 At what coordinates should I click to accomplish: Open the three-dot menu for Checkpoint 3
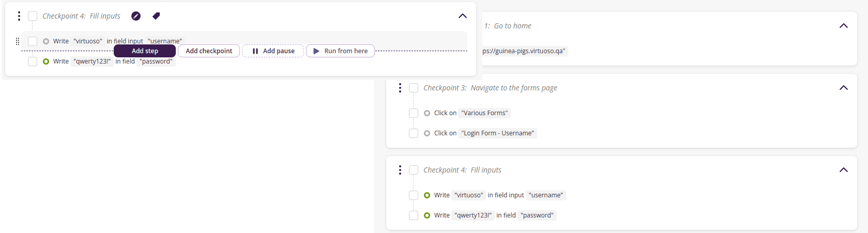[x=400, y=88]
